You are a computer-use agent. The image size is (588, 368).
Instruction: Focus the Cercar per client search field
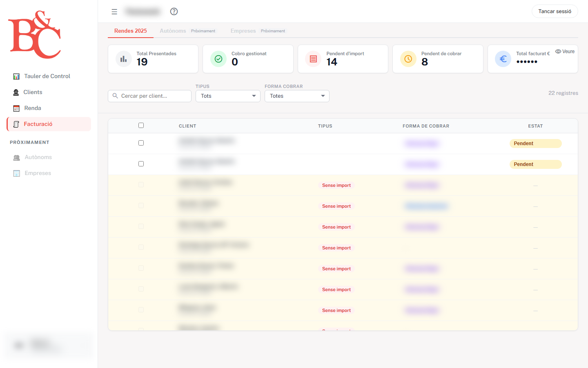point(149,96)
